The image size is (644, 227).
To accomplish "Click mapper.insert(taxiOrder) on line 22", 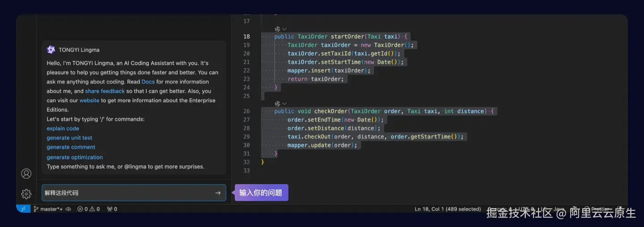I will 329,71.
